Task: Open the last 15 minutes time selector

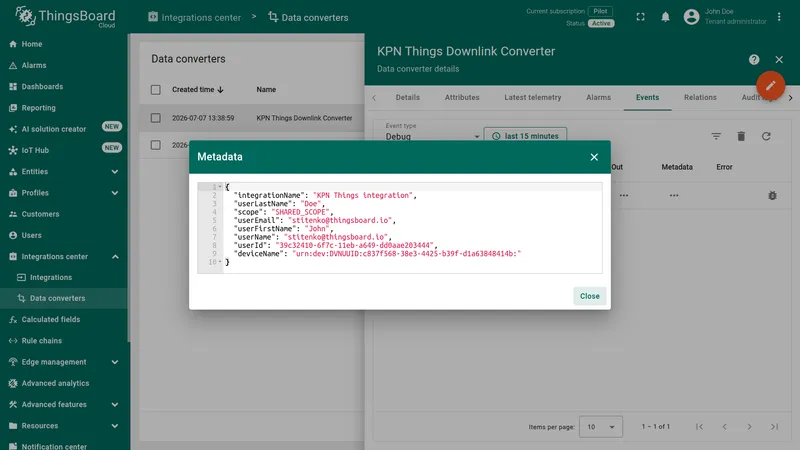Action: (x=525, y=136)
